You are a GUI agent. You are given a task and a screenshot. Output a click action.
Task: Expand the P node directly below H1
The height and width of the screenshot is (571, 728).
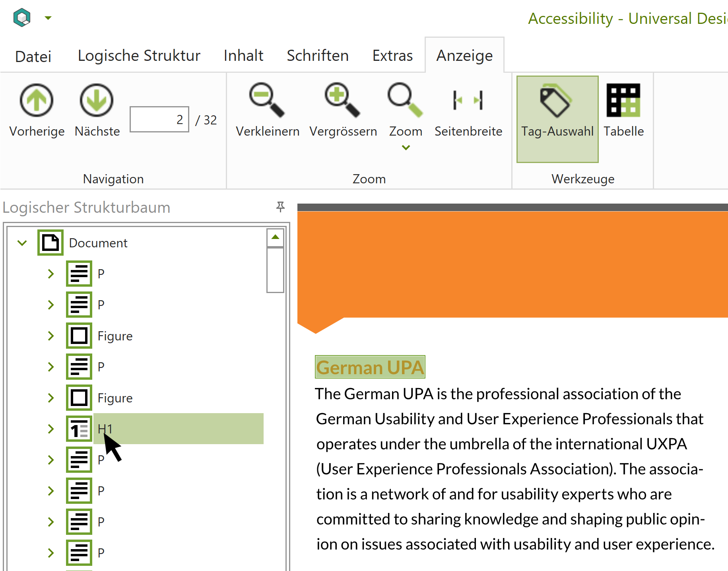pos(50,460)
